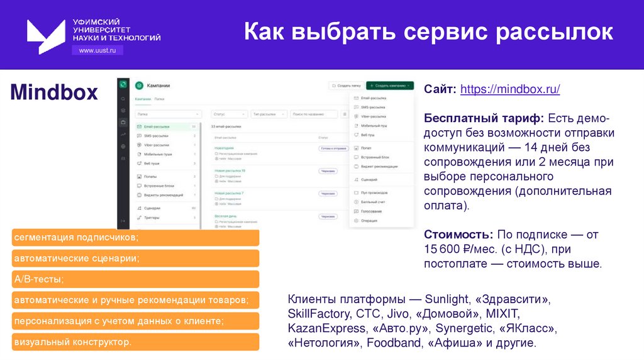
Task: Choose 'Мобильный пуш' in create menu
Action: 381,126
